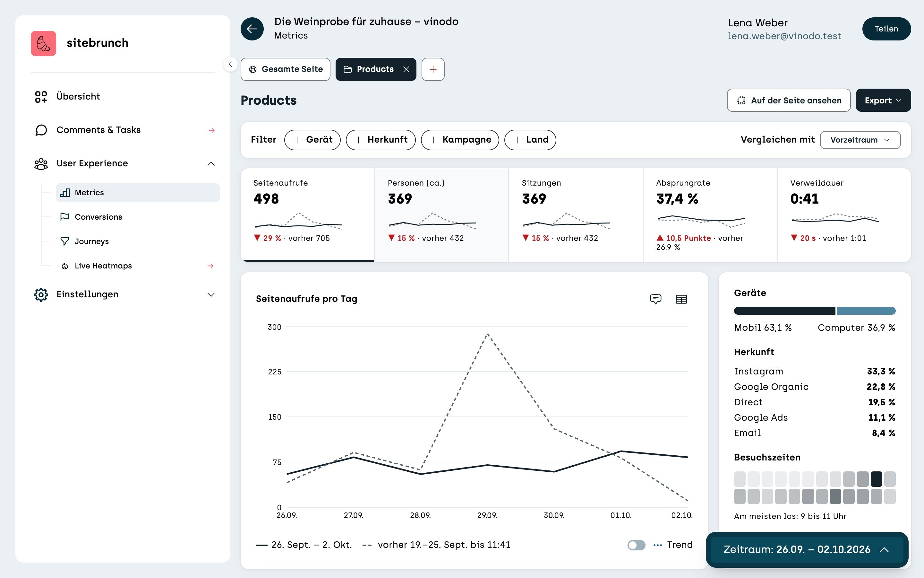Switch chart to table view icon
This screenshot has width=924, height=578.
point(681,299)
